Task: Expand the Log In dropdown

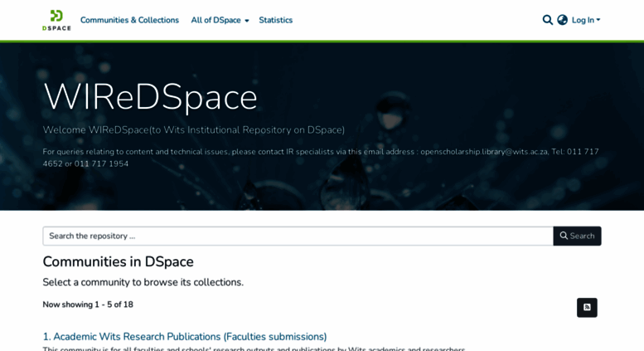Action: (586, 20)
